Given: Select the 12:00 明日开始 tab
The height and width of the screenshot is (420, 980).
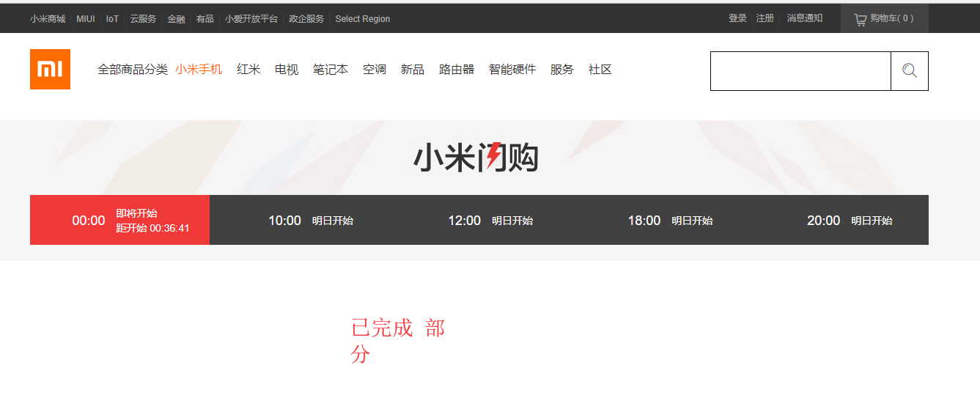Looking at the screenshot, I should (479, 220).
